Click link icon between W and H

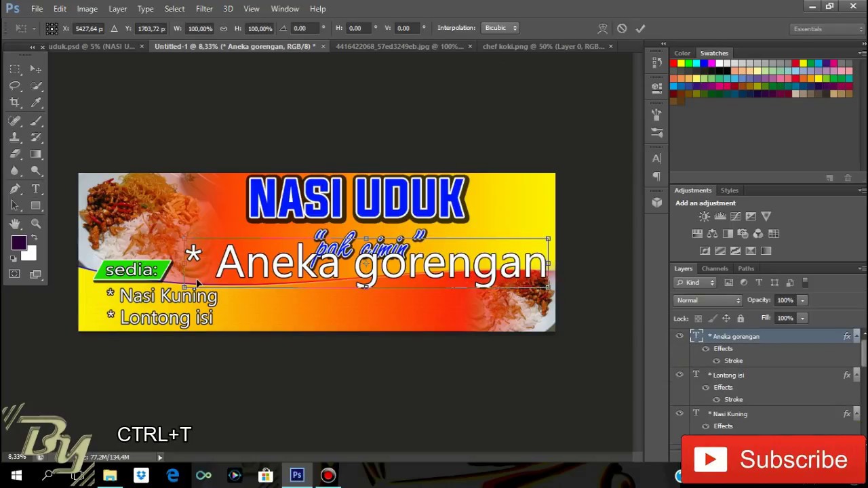click(x=224, y=28)
